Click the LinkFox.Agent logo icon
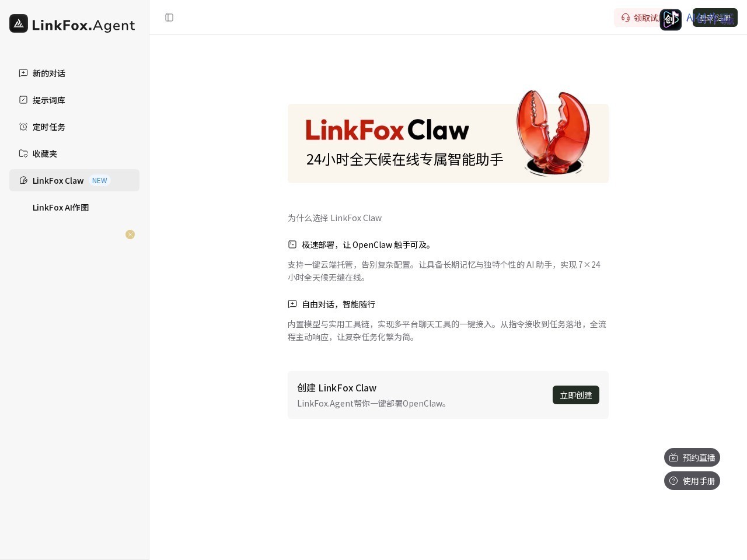Image resolution: width=747 pixels, height=560 pixels. coord(19,23)
